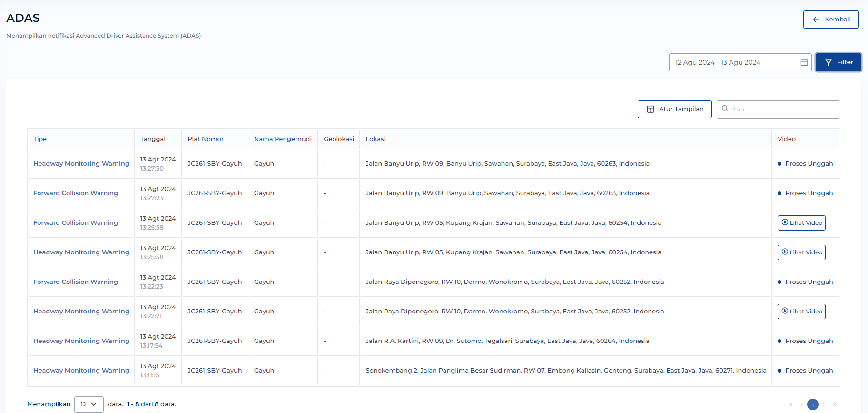
Task: Open Headway Monitoring Warning at 13:27:30
Action: (x=81, y=164)
